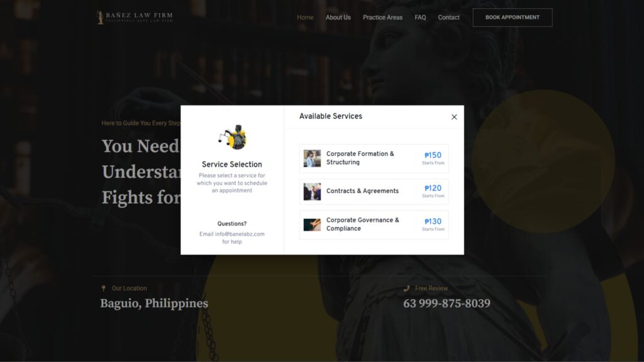Click the phone icon near Free Review
Screen dimensions: 644x362
[406, 288]
